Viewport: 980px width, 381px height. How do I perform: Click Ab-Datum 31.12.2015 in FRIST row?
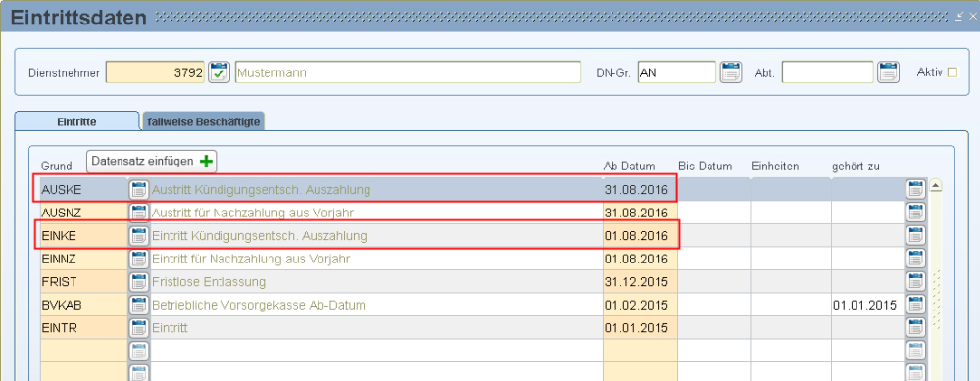pos(640,282)
